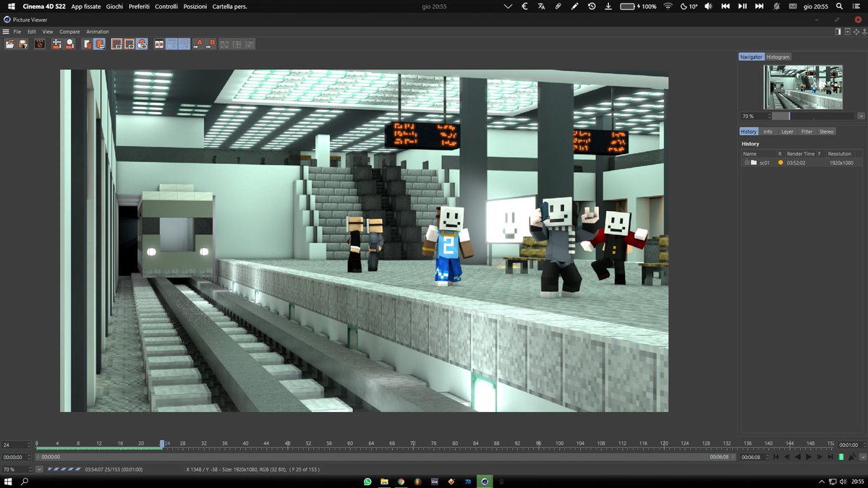
Task: Open the Compare menu
Action: [x=69, y=32]
